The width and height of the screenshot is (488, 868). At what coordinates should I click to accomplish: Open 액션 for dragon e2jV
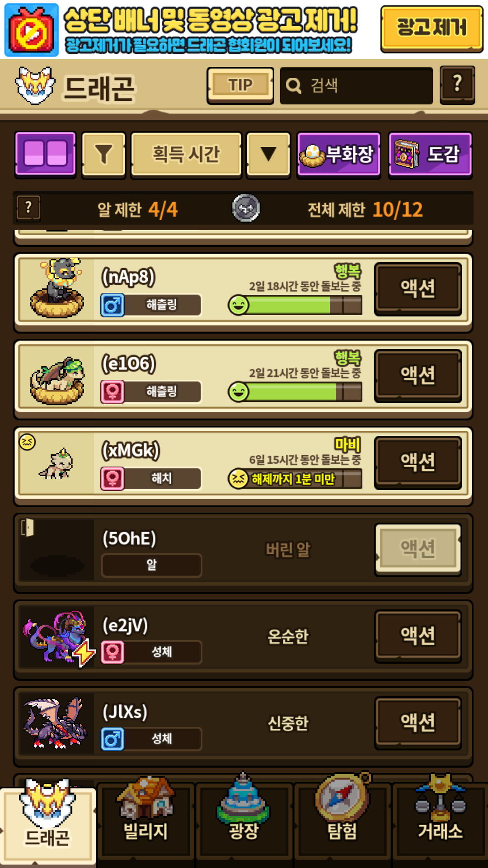coord(418,636)
